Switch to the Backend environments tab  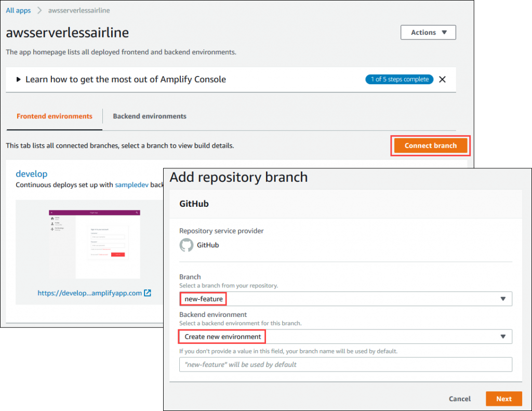[149, 116]
